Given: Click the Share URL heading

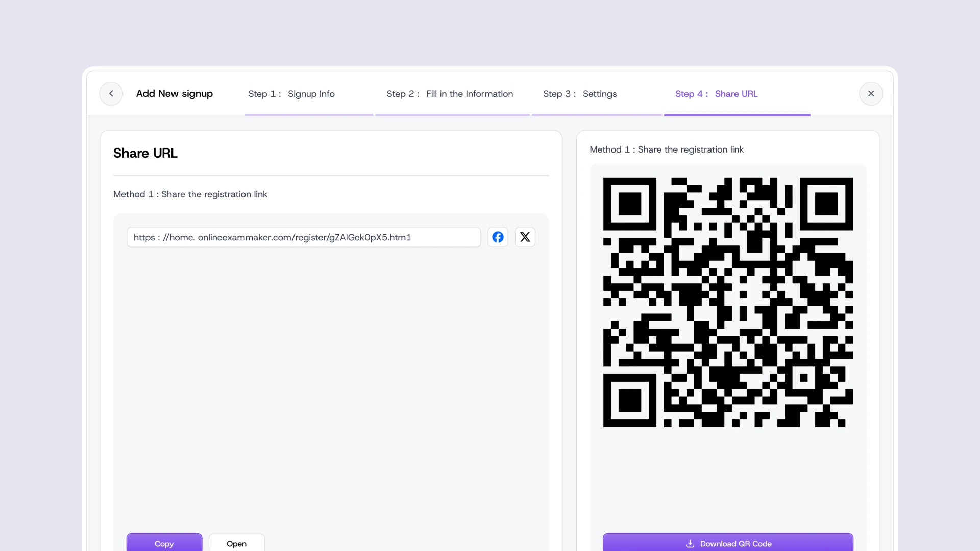Looking at the screenshot, I should pos(145,154).
